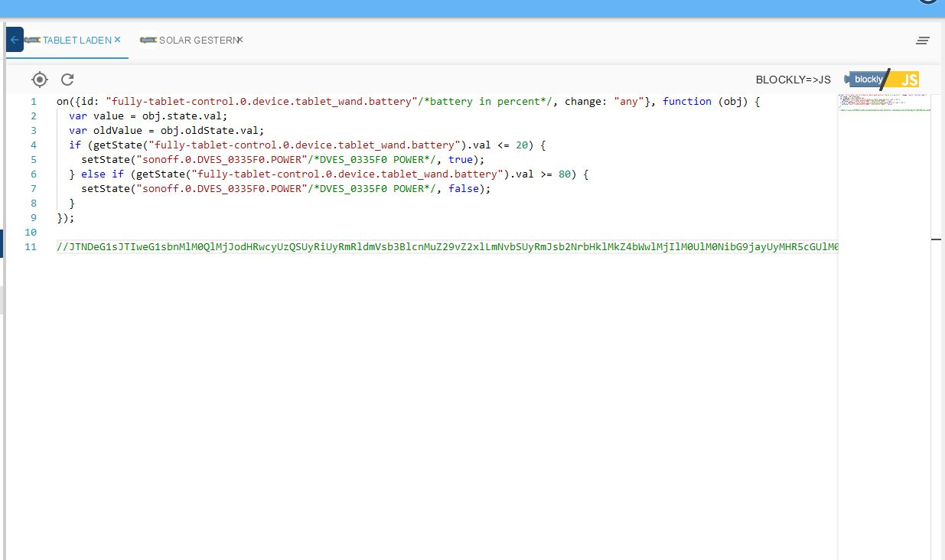Click the number 80 in line 6
The height and width of the screenshot is (560, 945).
pyautogui.click(x=565, y=174)
